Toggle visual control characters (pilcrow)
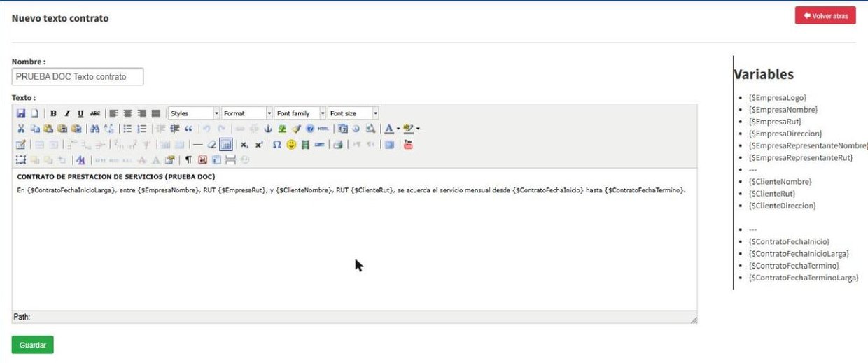Screen dimensions: 868x363 point(188,159)
